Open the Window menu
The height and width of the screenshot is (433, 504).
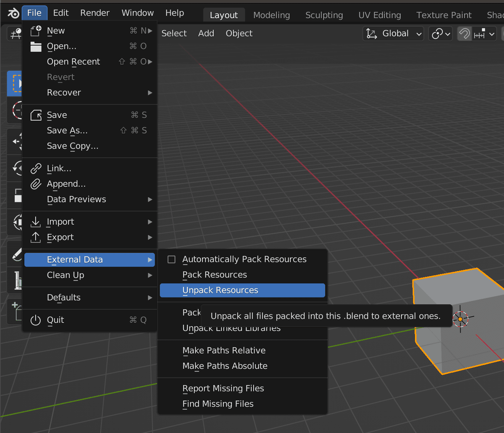[x=138, y=13]
